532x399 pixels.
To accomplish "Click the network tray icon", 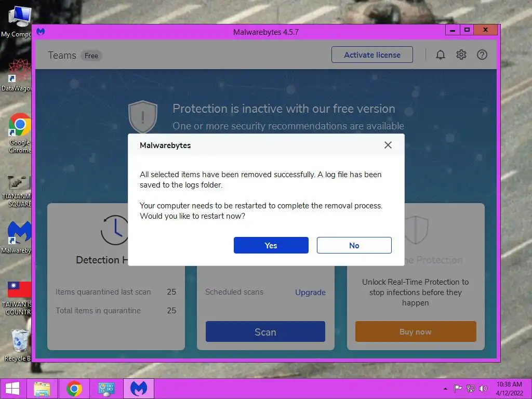I will tap(471, 389).
